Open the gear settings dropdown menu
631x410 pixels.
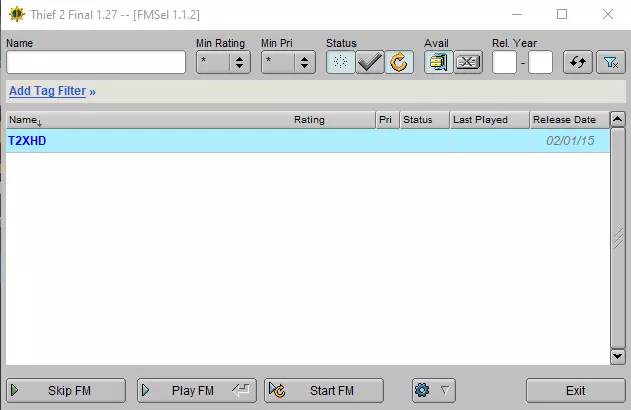[x=434, y=390]
